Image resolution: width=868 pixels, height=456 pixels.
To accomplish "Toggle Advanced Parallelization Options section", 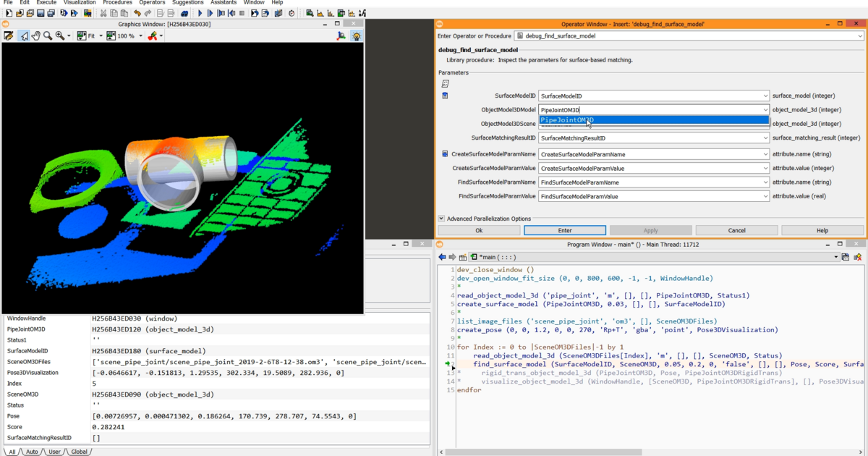I will pos(442,219).
